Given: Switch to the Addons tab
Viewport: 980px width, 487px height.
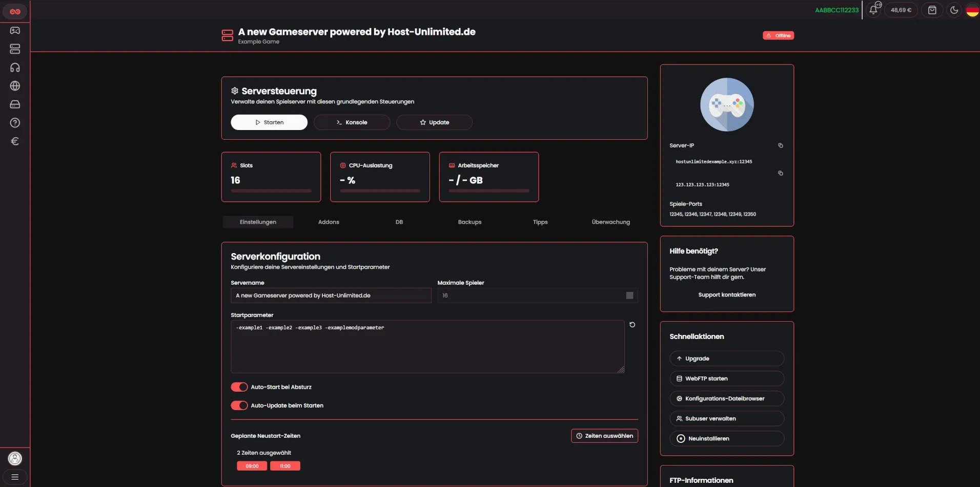Looking at the screenshot, I should 329,222.
